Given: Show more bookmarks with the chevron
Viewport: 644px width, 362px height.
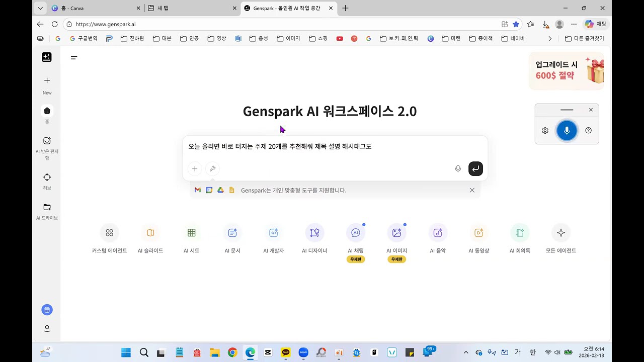Looking at the screenshot, I should point(550,38).
